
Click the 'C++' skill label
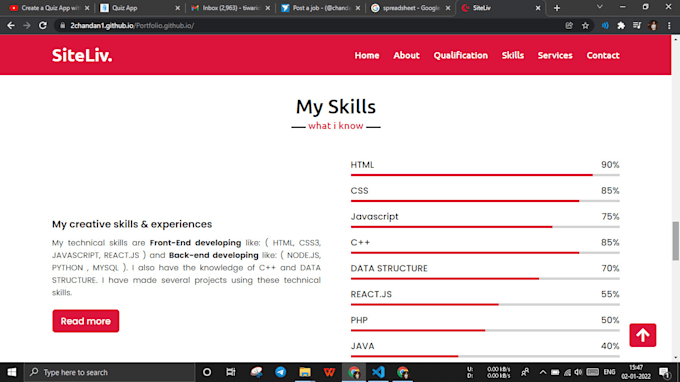(360, 242)
